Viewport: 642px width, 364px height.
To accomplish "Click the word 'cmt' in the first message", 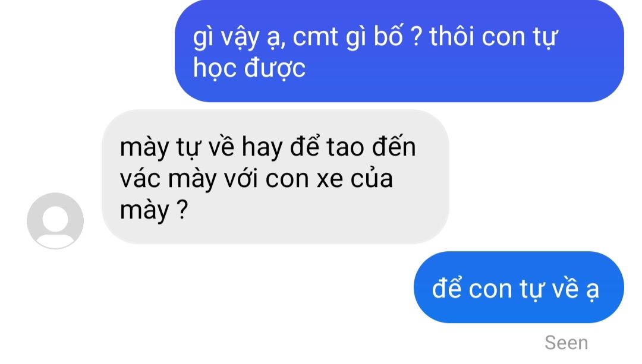I will coord(315,37).
